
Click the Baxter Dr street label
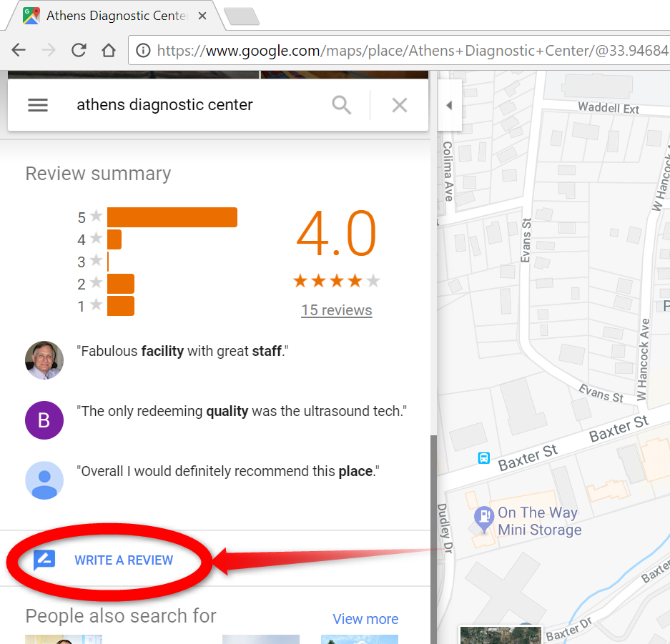click(568, 629)
